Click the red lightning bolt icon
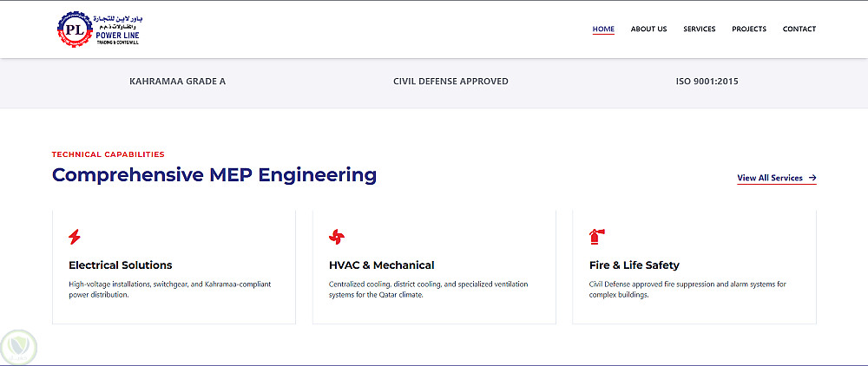 click(74, 237)
